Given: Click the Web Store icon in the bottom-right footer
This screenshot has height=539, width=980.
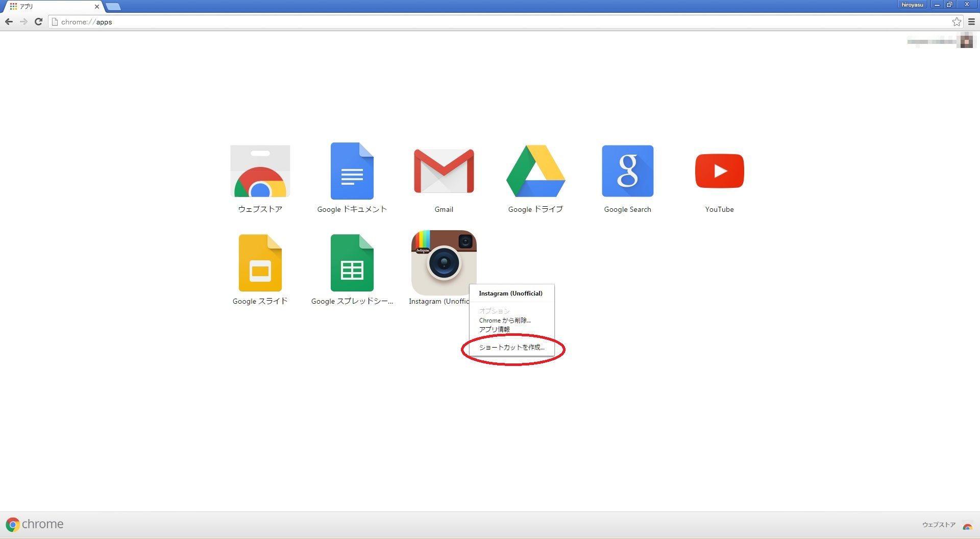Looking at the screenshot, I should (x=967, y=525).
